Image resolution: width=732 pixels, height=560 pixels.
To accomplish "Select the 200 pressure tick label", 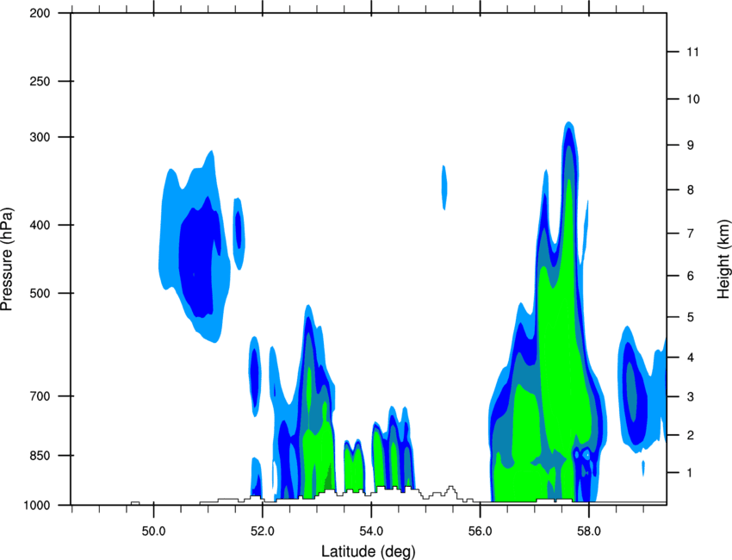I will [40, 13].
